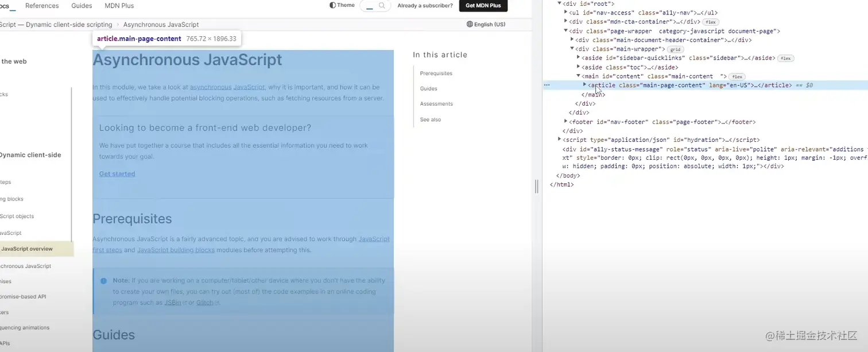Click the Get MDN Plus button
This screenshot has width=868, height=352.
[483, 6]
